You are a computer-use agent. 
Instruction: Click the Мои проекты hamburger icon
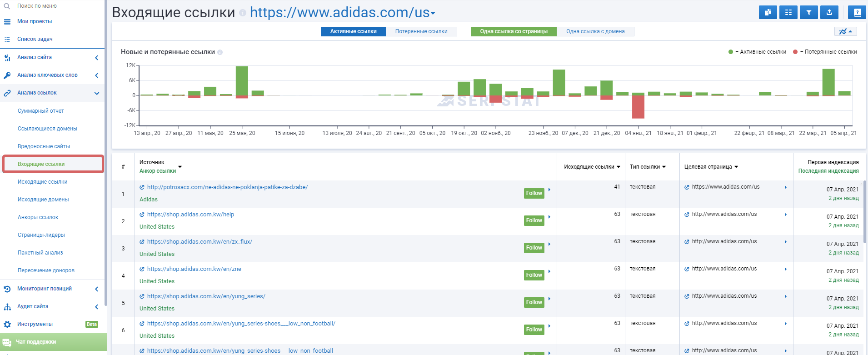[x=7, y=21]
